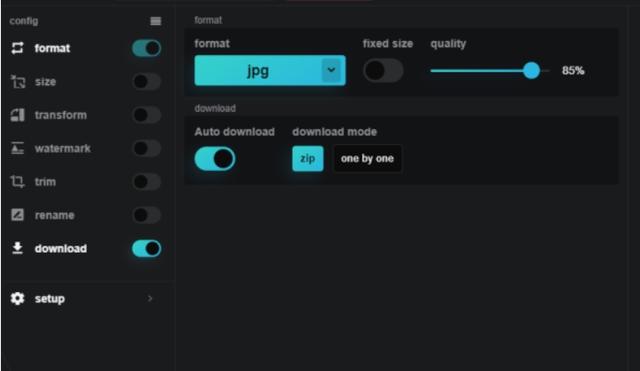Select the transform menu item
The height and width of the screenshot is (371, 640).
coord(85,115)
